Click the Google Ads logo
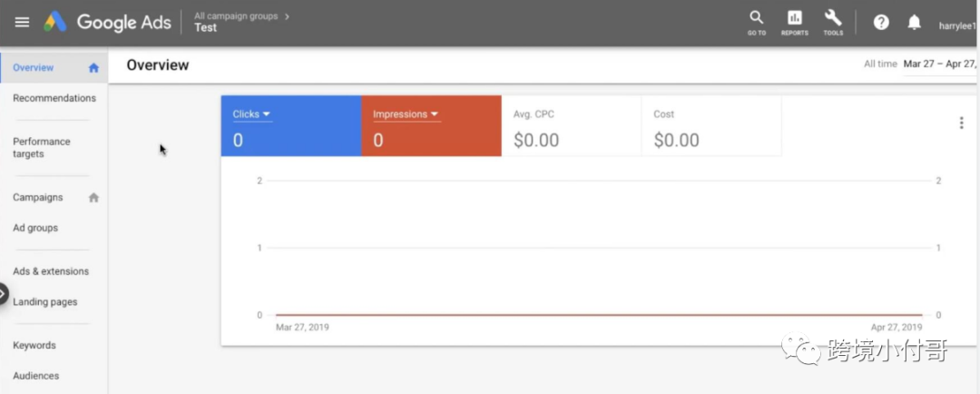 [x=107, y=22]
